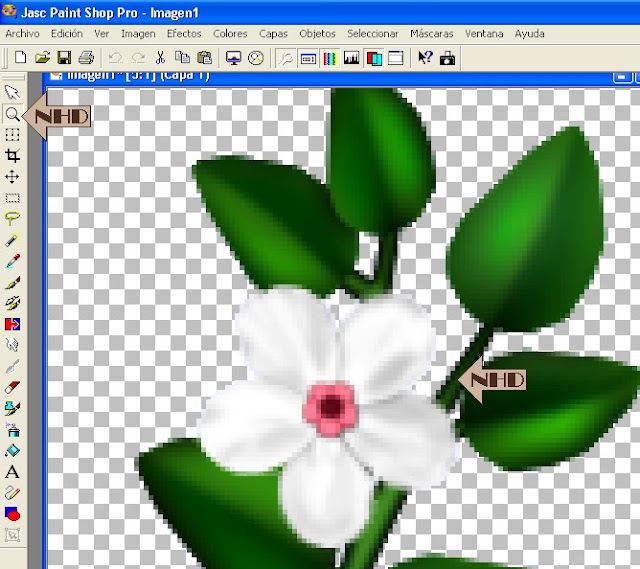The image size is (640, 569).
Task: Toggle the Histogram window button
Action: (x=351, y=58)
